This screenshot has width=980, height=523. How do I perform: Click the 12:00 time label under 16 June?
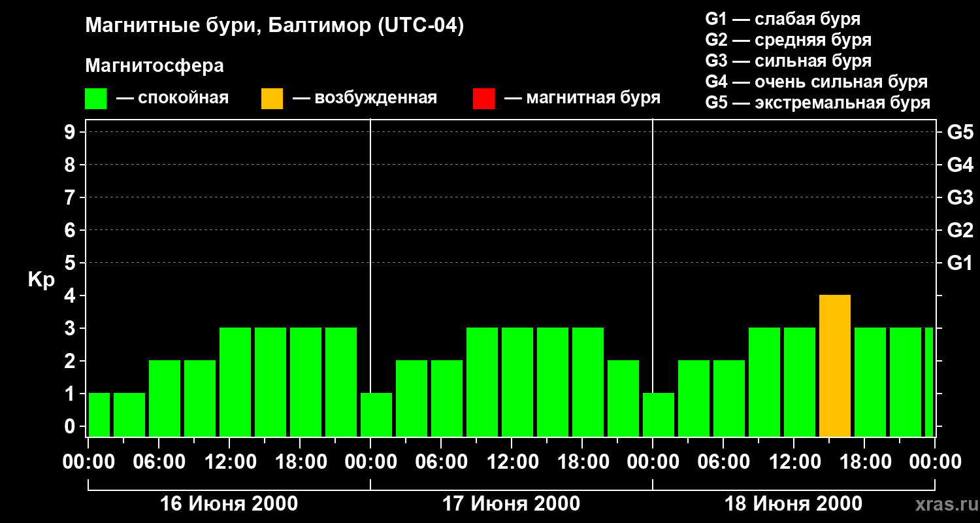pyautogui.click(x=229, y=462)
